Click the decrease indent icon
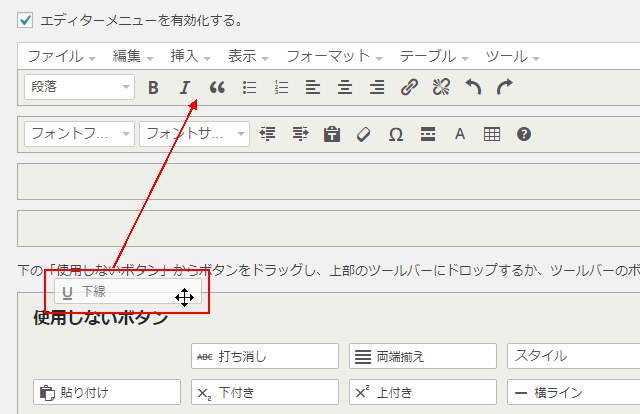 tap(267, 134)
